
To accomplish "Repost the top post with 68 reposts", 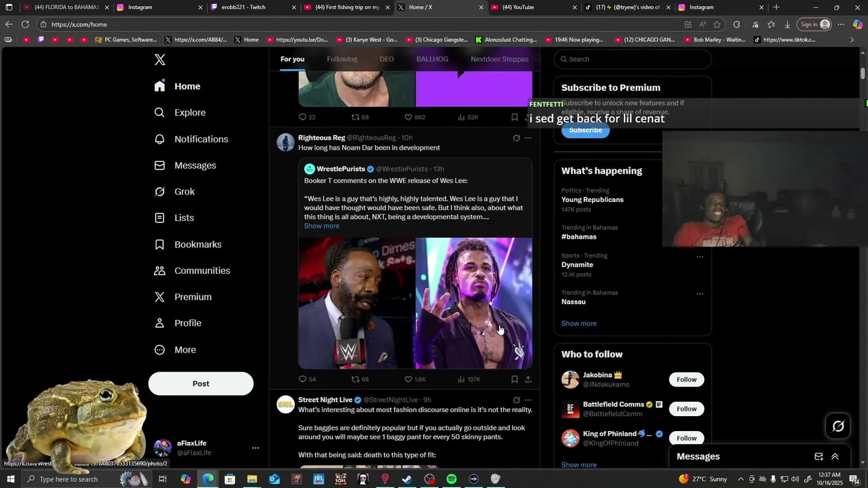I will click(360, 117).
